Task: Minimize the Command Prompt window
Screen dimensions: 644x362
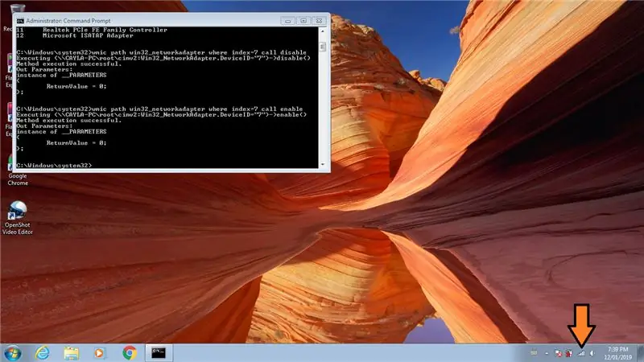Action: coord(287,21)
